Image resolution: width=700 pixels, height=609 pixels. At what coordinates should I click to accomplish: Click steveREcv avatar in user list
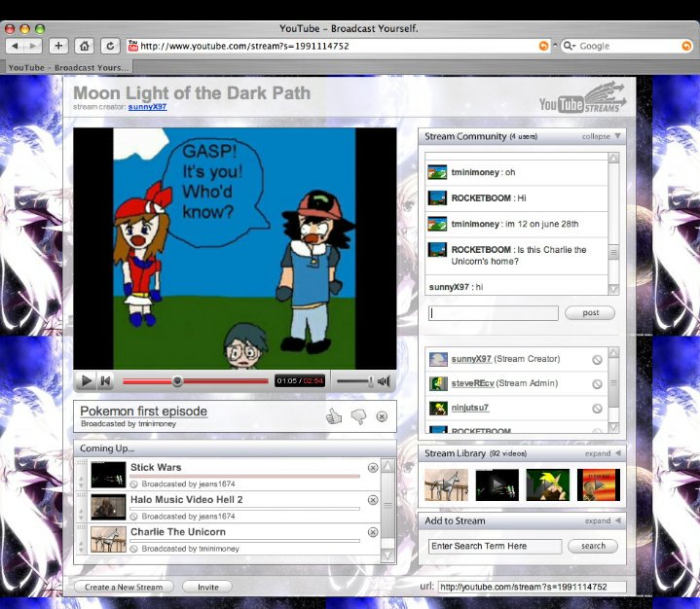click(x=438, y=383)
